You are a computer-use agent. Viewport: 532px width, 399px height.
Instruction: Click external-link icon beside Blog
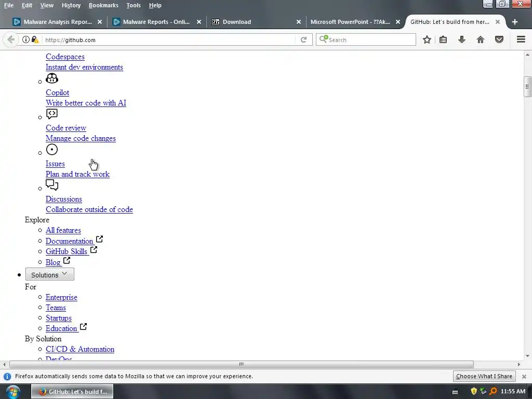click(67, 260)
